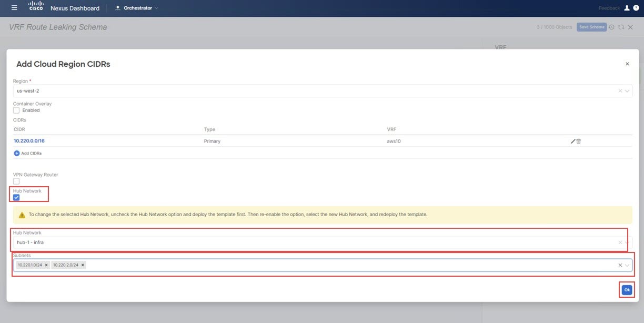Open the schema history clock icon
Screen dimensions: 644x323
[612, 27]
